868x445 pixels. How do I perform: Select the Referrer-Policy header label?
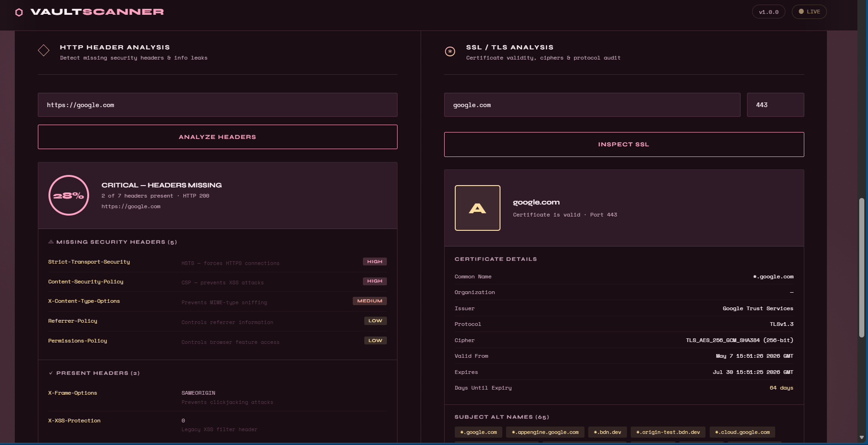click(73, 321)
